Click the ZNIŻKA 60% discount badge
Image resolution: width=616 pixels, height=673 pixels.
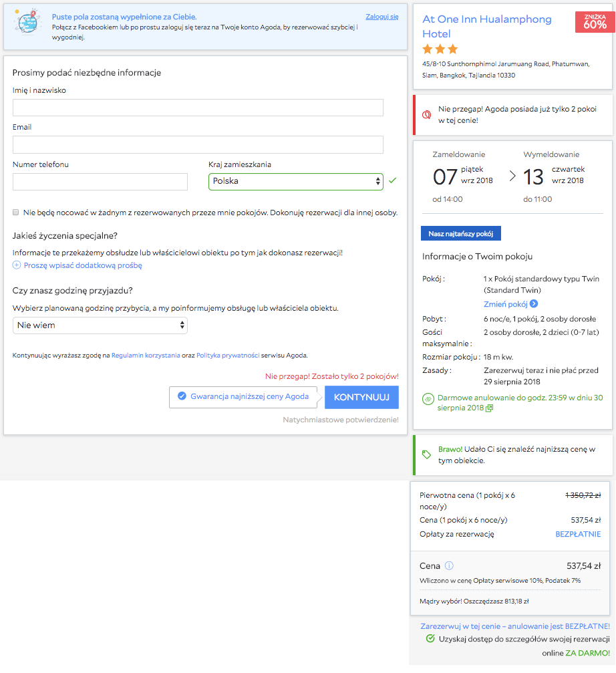pos(595,22)
